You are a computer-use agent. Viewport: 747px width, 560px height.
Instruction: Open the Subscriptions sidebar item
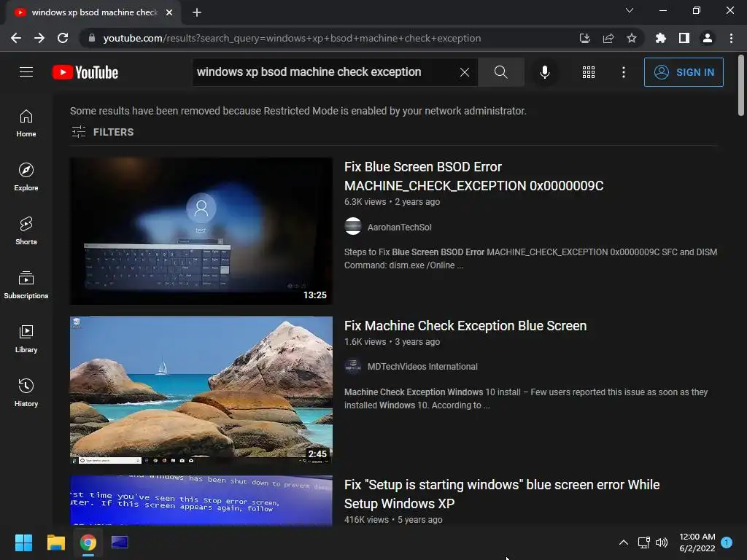(26, 285)
